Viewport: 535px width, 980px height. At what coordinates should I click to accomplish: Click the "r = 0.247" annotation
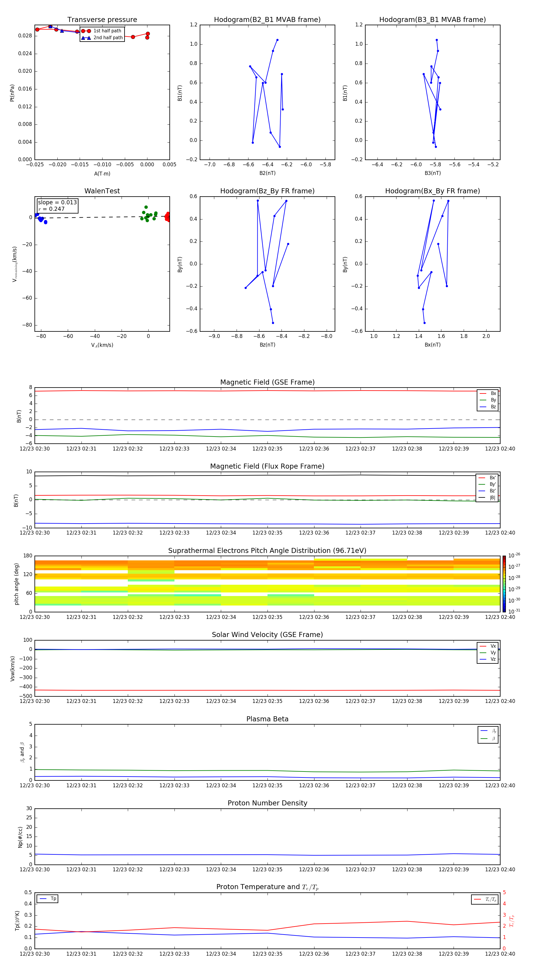pyautogui.click(x=51, y=209)
